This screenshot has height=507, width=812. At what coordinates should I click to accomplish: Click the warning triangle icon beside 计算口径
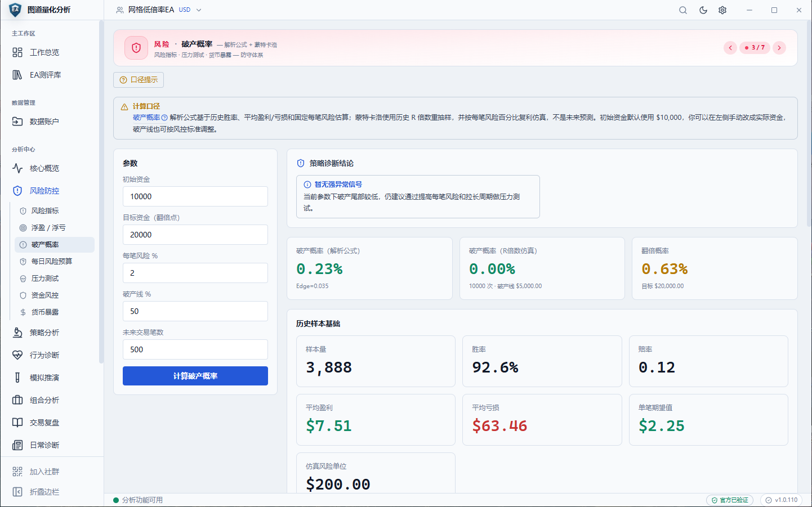coord(124,106)
